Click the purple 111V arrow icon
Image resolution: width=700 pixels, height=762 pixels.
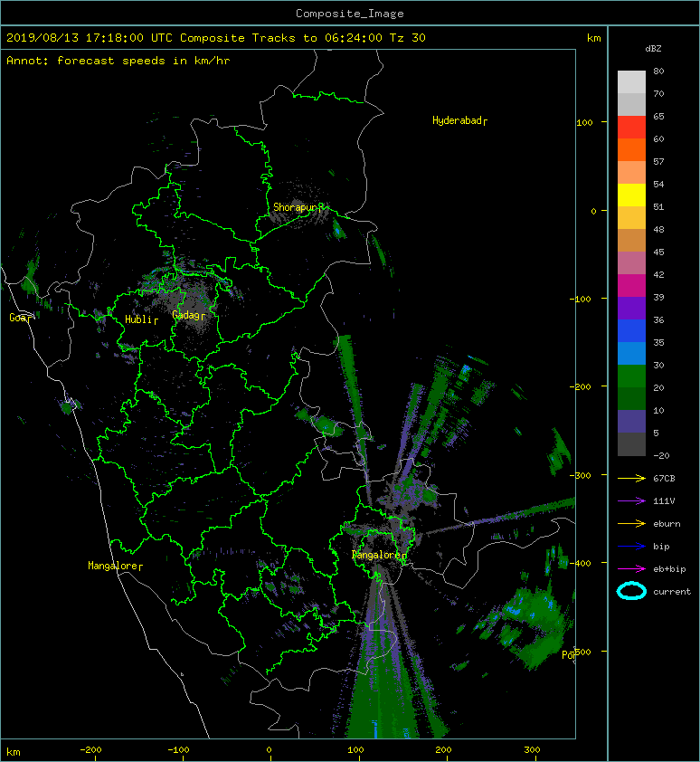click(x=631, y=501)
